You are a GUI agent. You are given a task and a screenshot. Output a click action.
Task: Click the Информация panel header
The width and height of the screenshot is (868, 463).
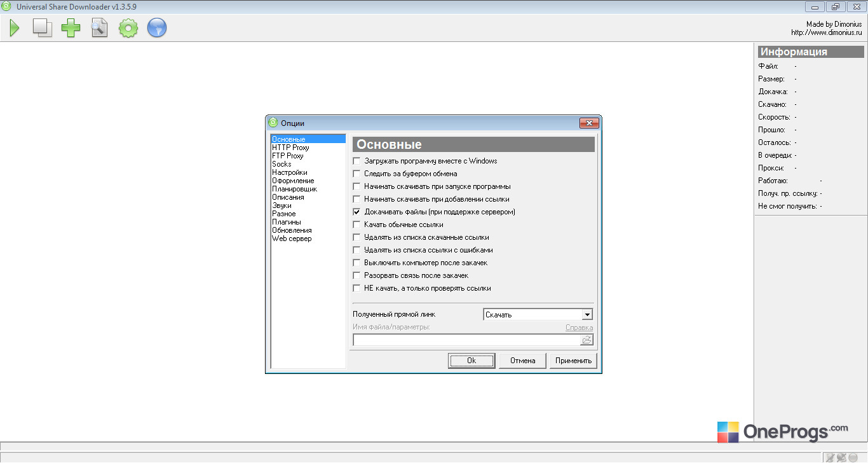[811, 52]
